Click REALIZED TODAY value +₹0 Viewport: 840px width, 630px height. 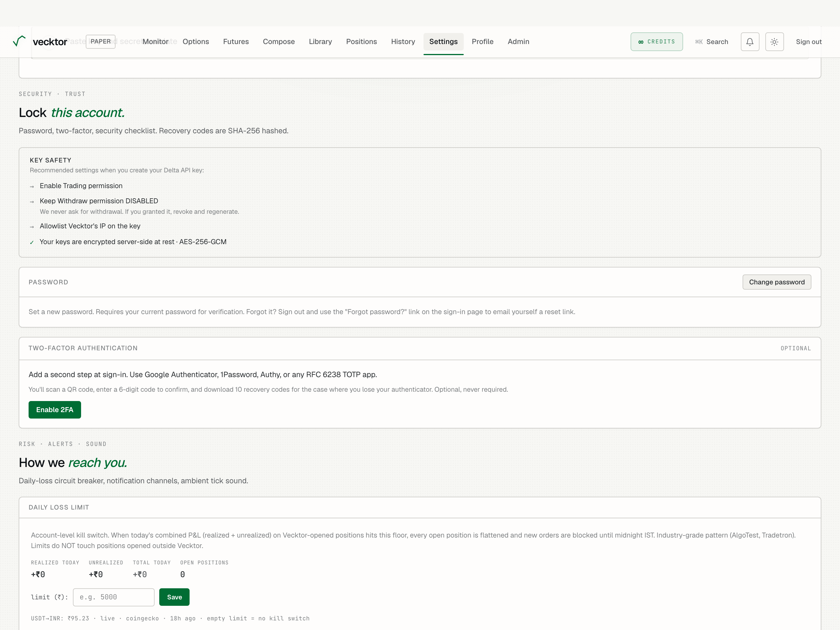tap(38, 575)
